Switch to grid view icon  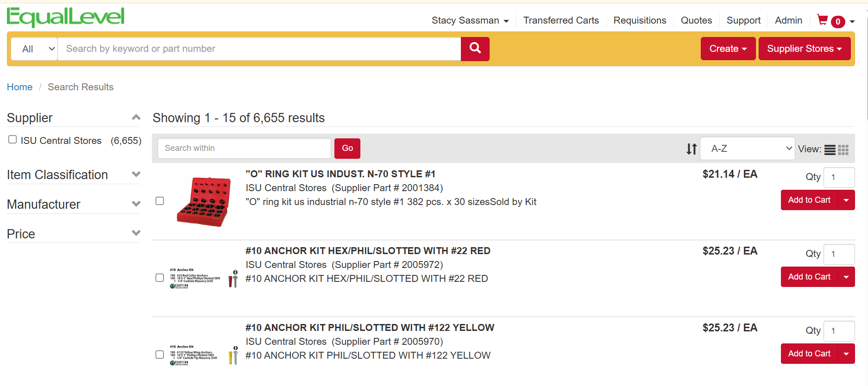[x=843, y=149]
